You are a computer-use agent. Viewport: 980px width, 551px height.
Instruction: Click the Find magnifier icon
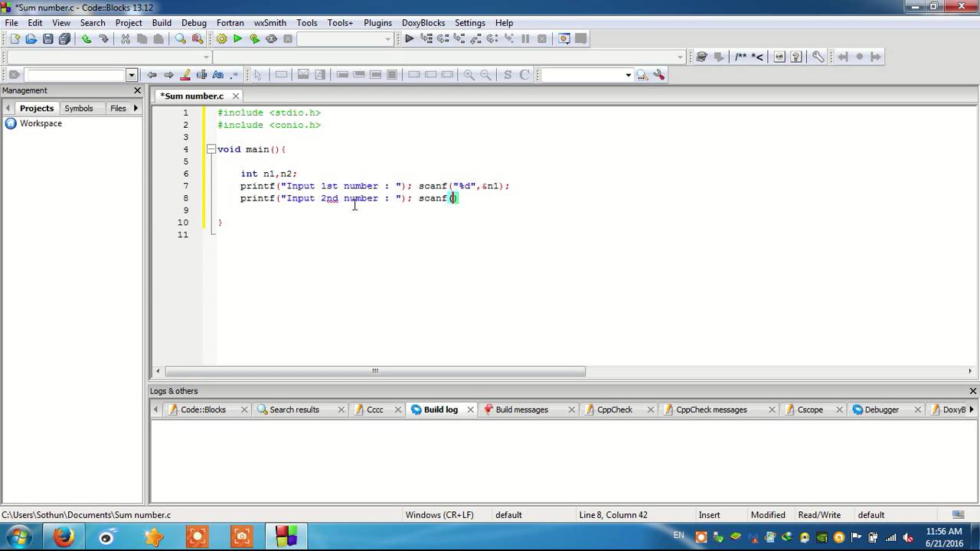181,39
